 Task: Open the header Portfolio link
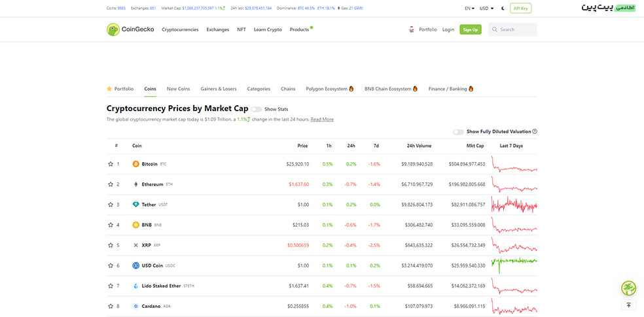click(428, 29)
